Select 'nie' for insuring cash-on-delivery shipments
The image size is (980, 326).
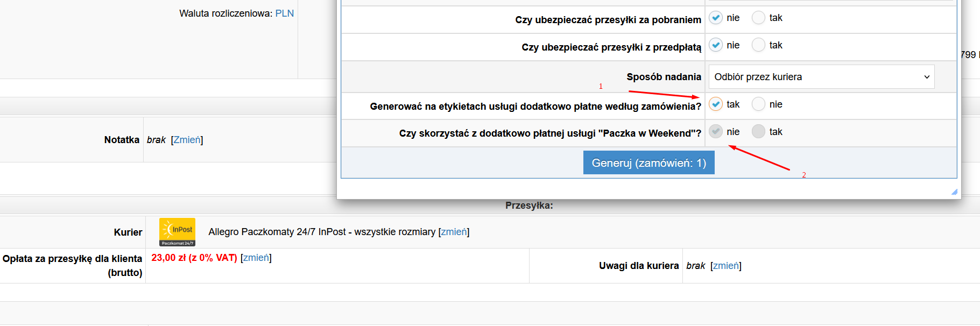click(716, 18)
